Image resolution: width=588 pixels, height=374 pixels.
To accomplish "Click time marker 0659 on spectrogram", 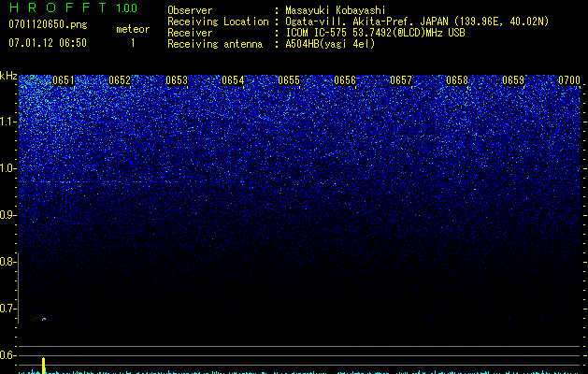I will pos(513,80).
